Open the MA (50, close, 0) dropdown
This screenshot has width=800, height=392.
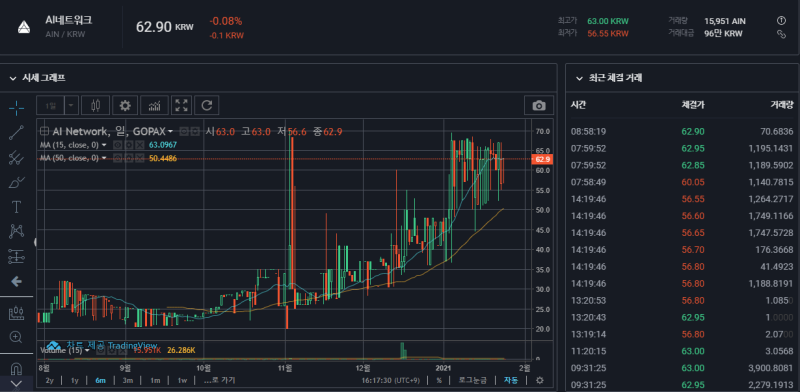point(104,158)
